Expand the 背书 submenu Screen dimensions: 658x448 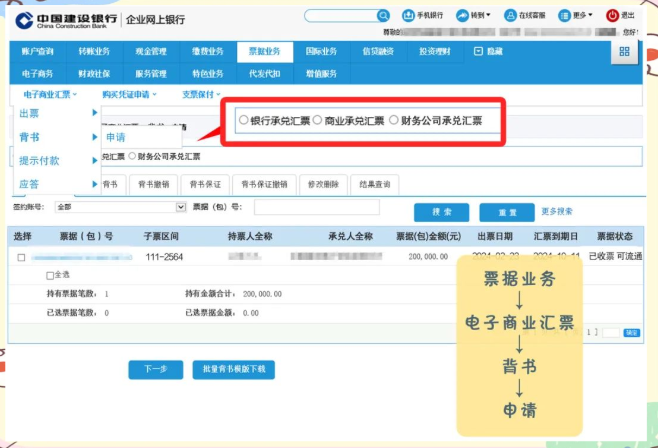click(57, 137)
